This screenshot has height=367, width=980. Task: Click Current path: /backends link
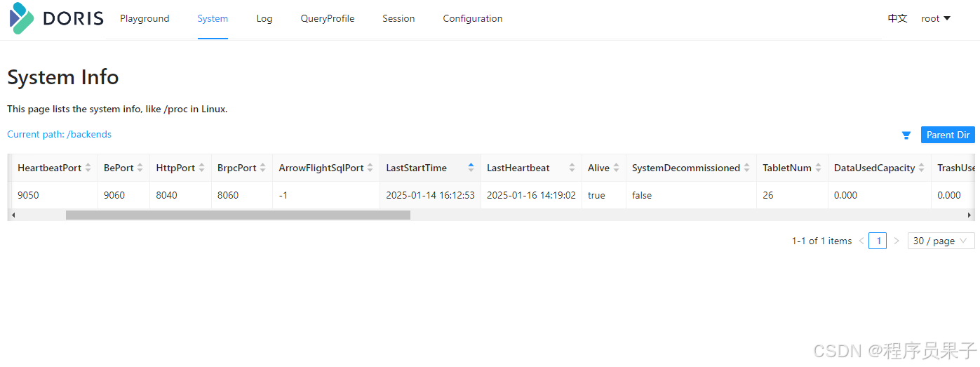(59, 134)
